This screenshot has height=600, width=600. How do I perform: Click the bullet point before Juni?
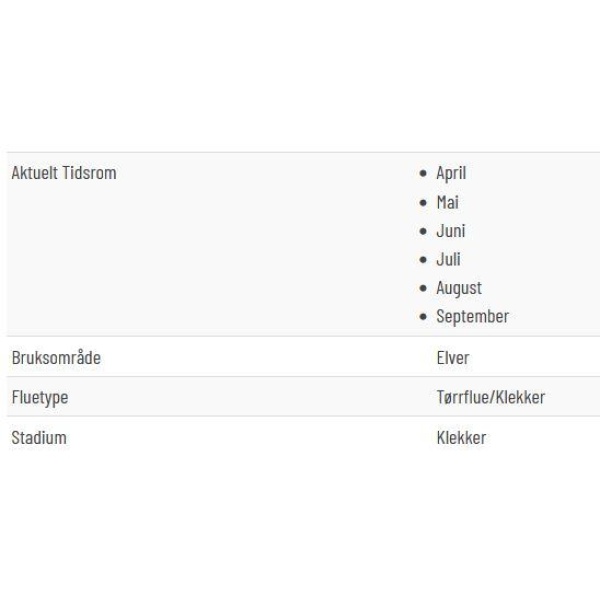423,231
